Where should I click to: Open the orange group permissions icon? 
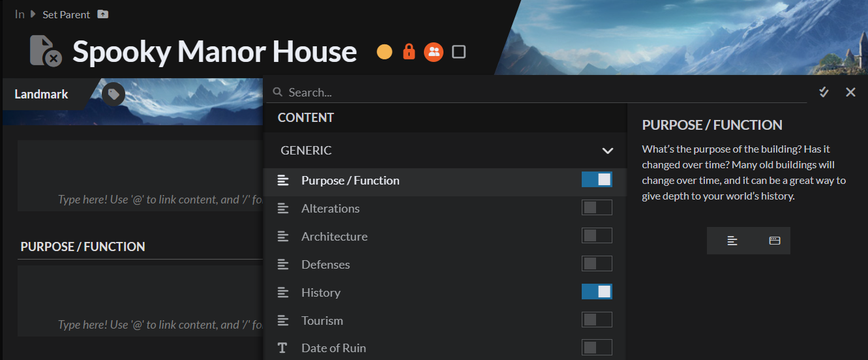[x=434, y=52]
